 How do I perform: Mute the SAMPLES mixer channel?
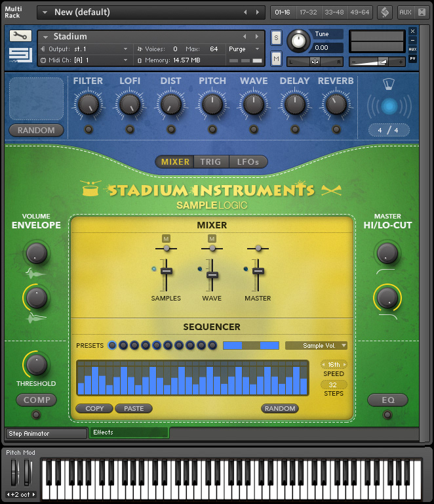pyautogui.click(x=166, y=239)
